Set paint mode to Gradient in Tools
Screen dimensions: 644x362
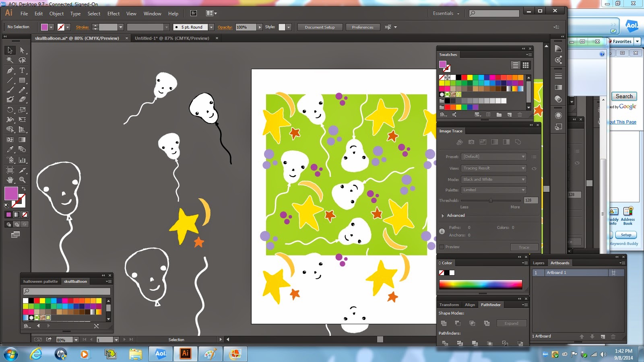click(17, 215)
